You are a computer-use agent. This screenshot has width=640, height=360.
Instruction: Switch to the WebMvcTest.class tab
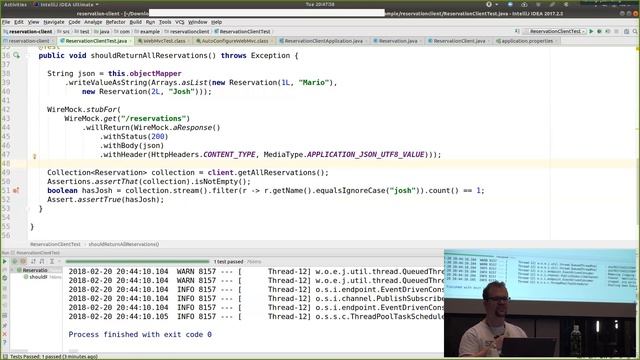163,41
